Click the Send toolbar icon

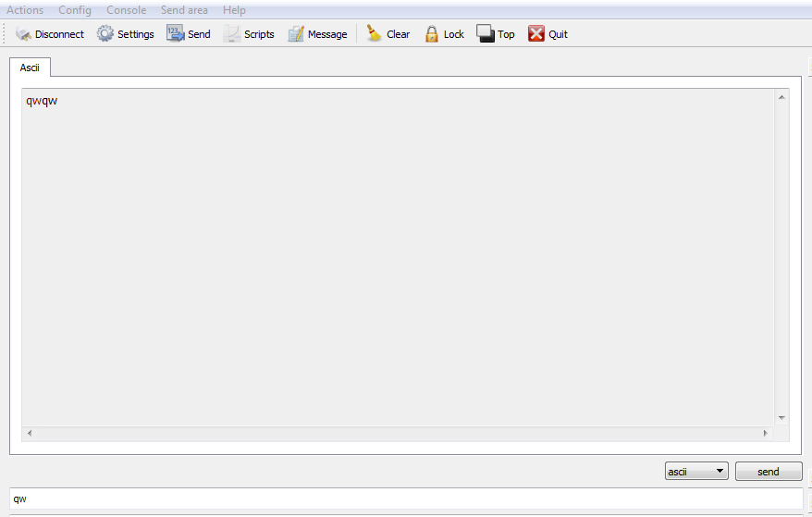pyautogui.click(x=175, y=33)
